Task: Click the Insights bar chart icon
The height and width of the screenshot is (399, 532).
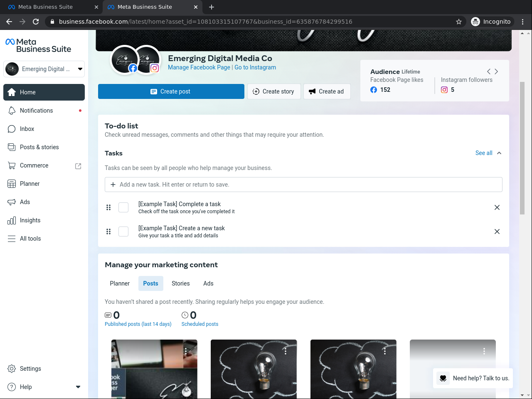Action: coord(12,220)
